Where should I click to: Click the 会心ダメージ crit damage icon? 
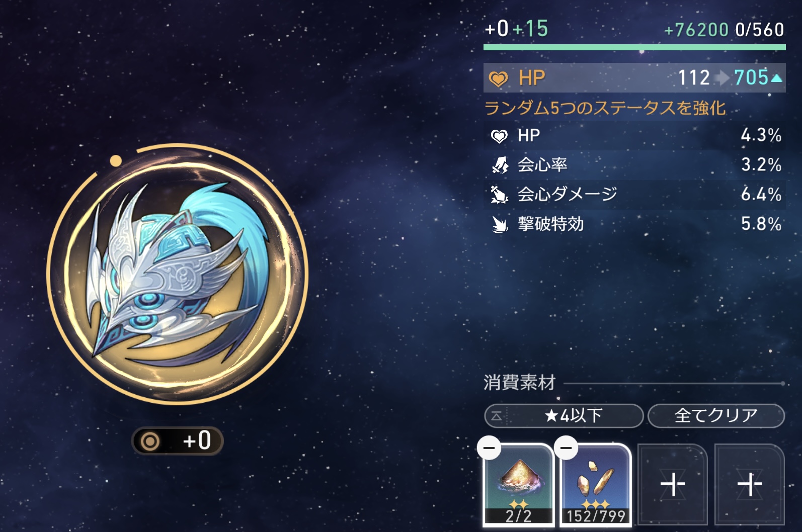click(x=500, y=195)
